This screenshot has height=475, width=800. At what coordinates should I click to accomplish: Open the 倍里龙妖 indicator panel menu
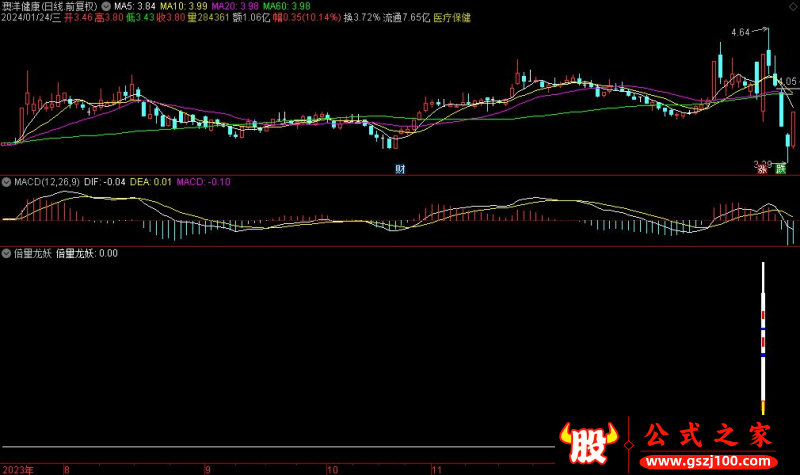click(7, 254)
